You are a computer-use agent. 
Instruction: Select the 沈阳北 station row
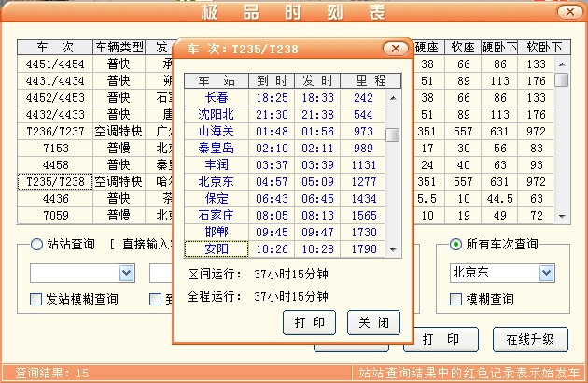285,115
